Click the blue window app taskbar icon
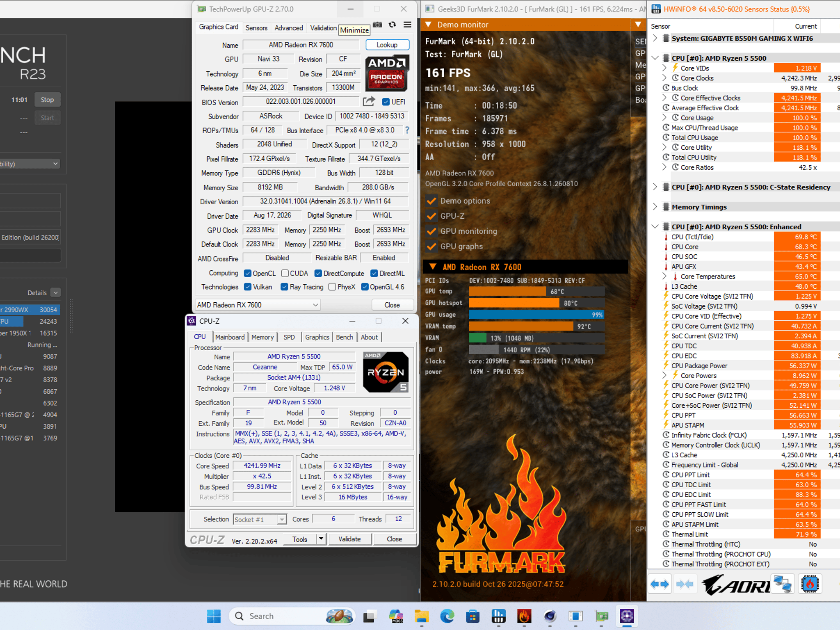The image size is (840, 630). (x=576, y=616)
